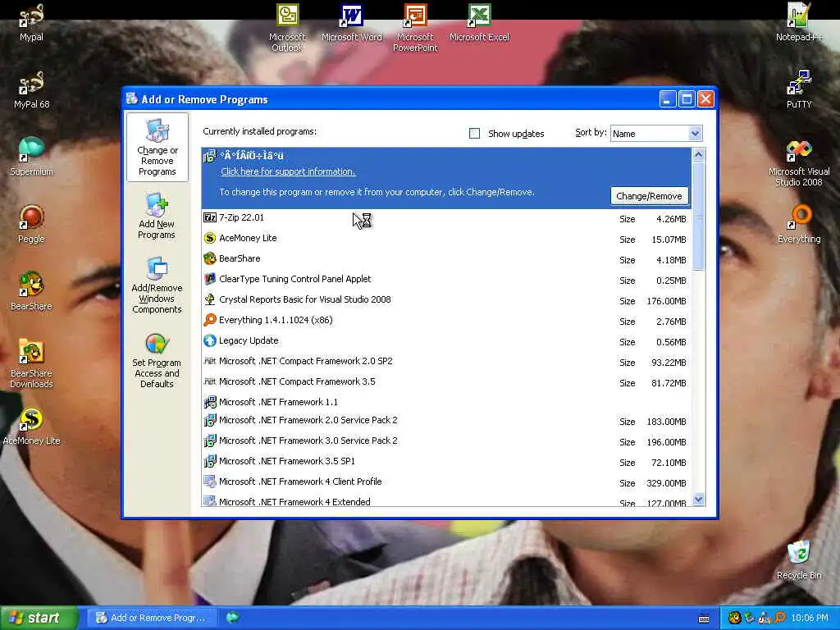Click the keyboard icon on the taskbar

click(704, 619)
